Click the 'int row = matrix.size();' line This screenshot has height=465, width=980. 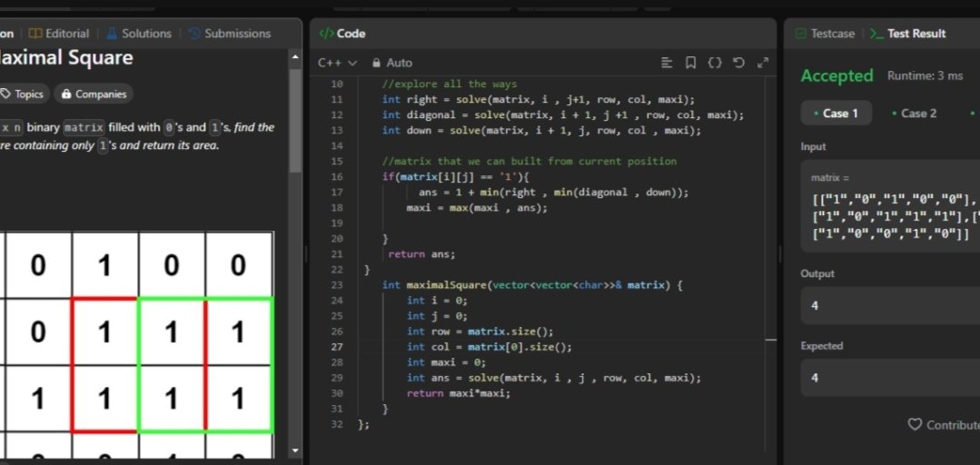coord(480,331)
